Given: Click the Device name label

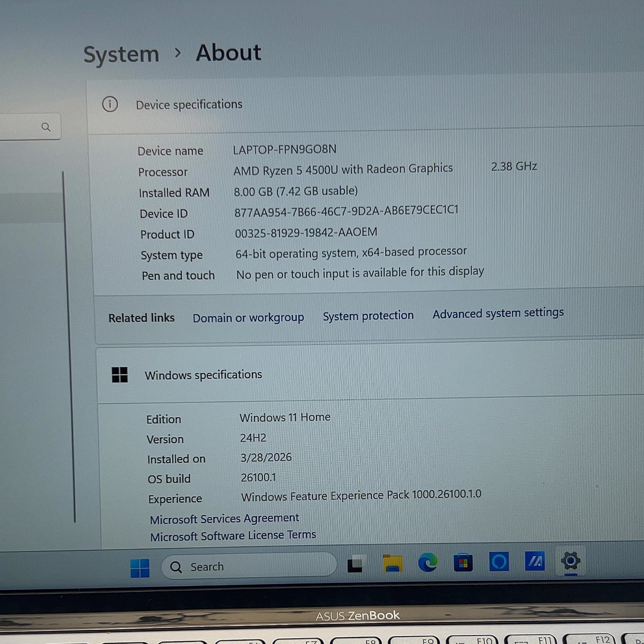Looking at the screenshot, I should click(170, 151).
